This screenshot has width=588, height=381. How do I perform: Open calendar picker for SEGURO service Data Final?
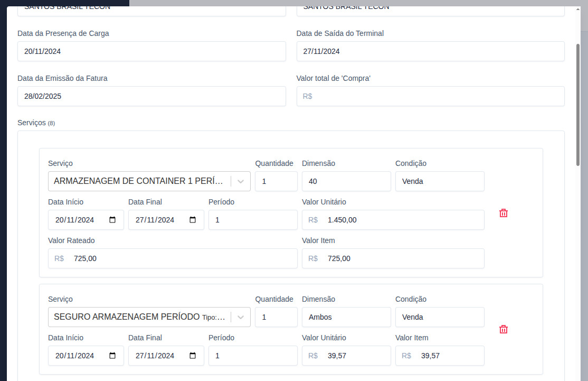pyautogui.click(x=192, y=356)
